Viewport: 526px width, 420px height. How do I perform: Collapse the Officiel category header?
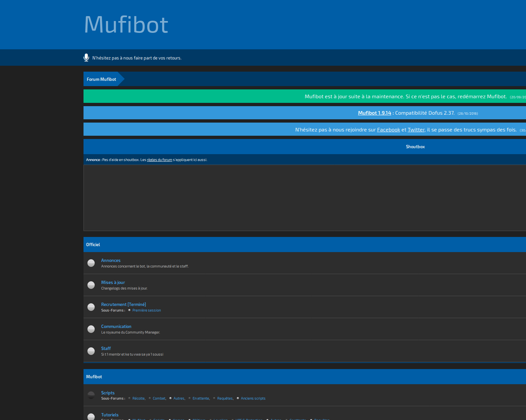tap(305, 245)
